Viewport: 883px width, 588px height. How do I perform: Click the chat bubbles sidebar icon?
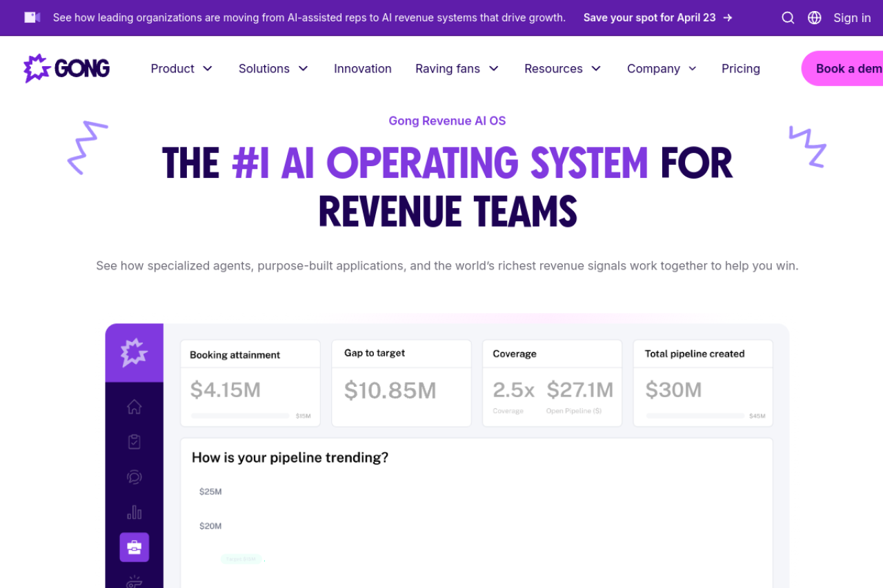[135, 477]
